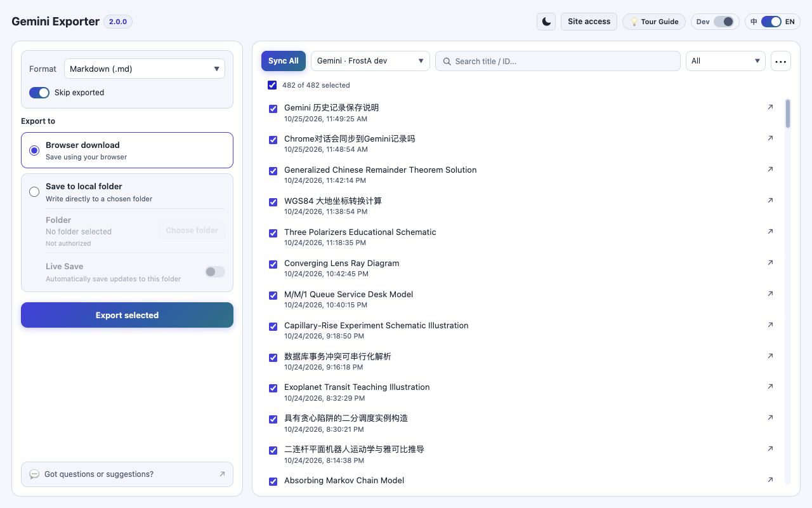Click the search magnifier icon
Screen dimensions: 812x508
447,62
